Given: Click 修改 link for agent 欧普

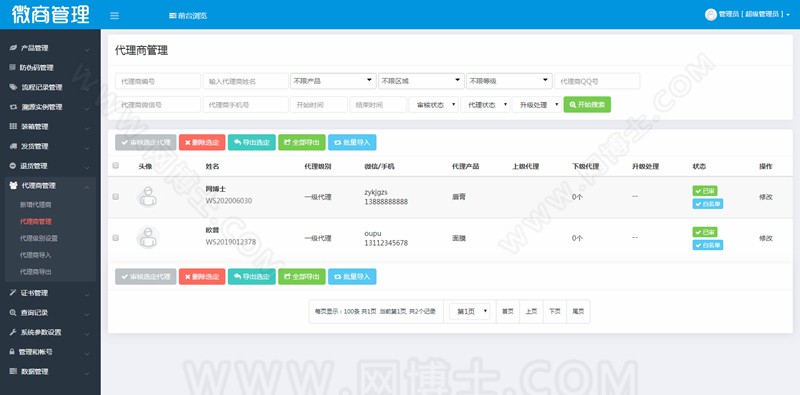Looking at the screenshot, I should pyautogui.click(x=766, y=238).
